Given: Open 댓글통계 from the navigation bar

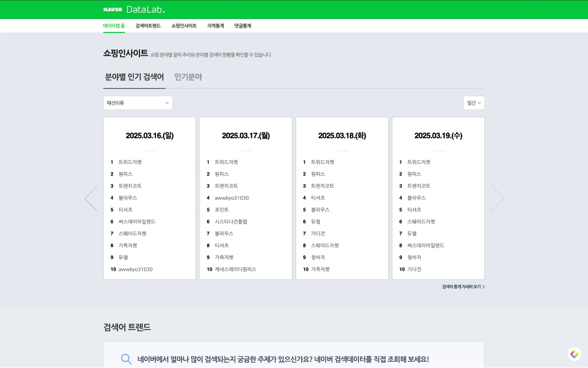Looking at the screenshot, I should (x=242, y=26).
